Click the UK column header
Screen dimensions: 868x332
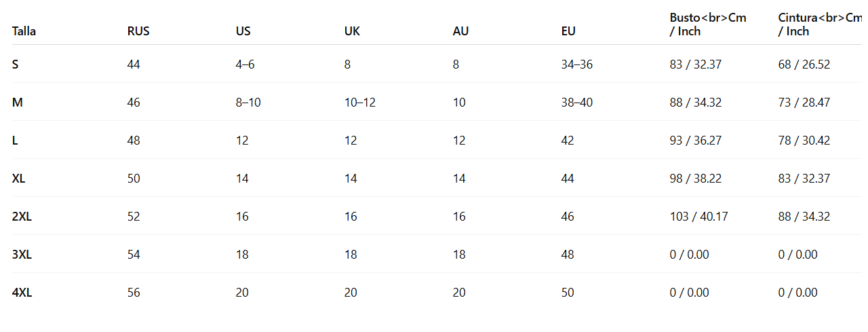[x=352, y=31]
